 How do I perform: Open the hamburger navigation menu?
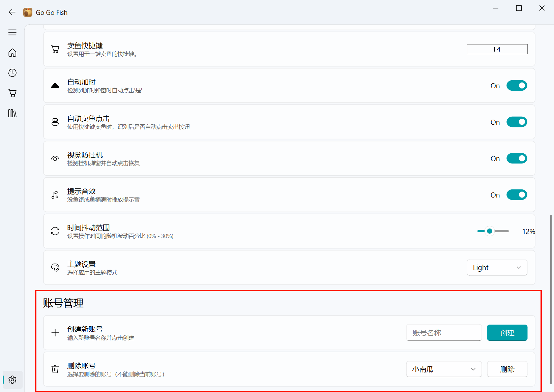12,32
